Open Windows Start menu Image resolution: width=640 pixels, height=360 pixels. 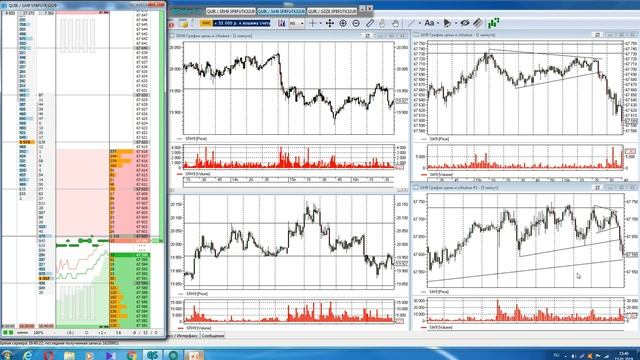6,355
